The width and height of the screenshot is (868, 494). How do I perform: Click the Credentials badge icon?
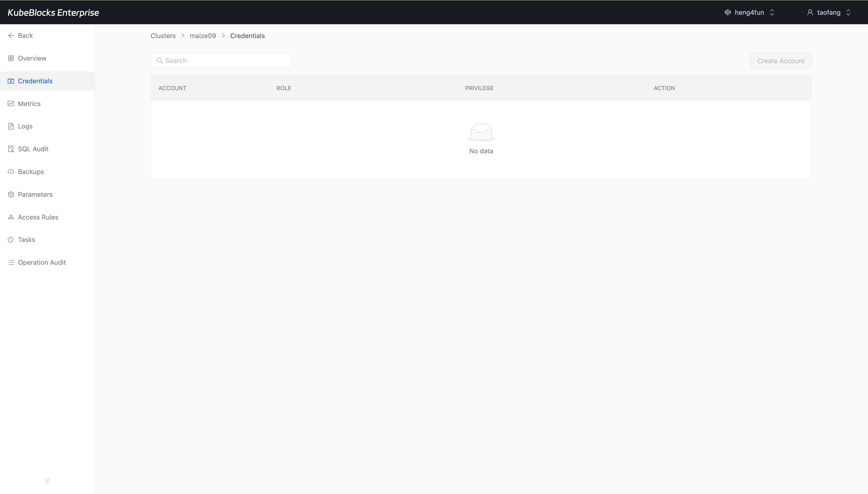[x=11, y=81]
